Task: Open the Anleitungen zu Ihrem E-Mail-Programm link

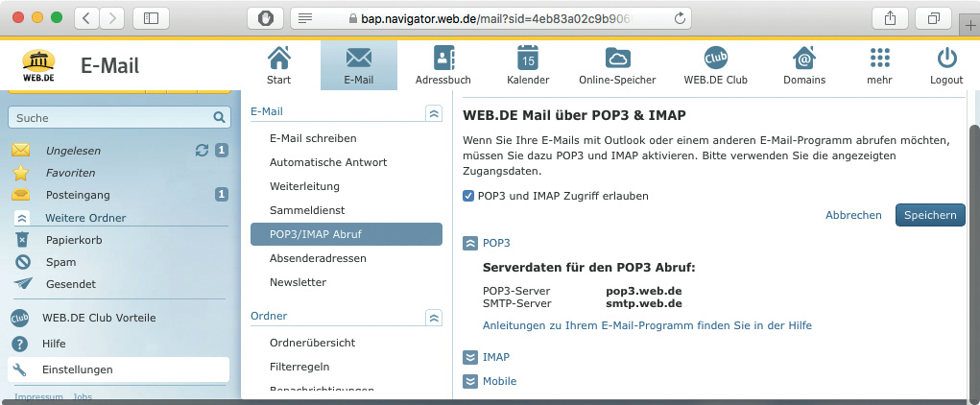Action: click(x=647, y=325)
